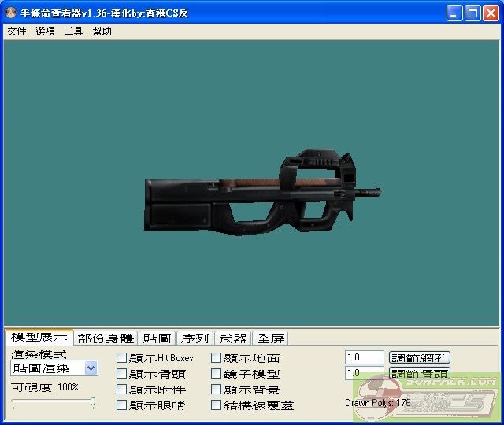Switch to the 貼圖 tab
The width and height of the screenshot is (504, 425).
pyautogui.click(x=157, y=338)
